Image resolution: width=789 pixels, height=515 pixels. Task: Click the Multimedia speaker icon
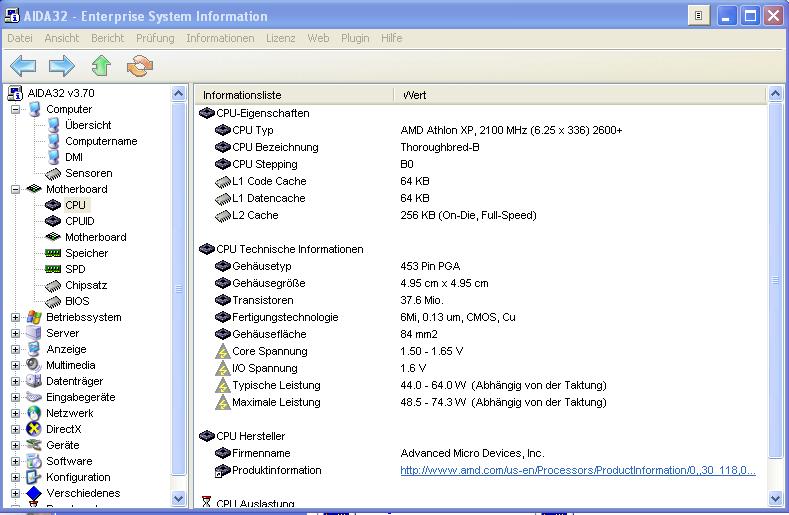pos(34,365)
